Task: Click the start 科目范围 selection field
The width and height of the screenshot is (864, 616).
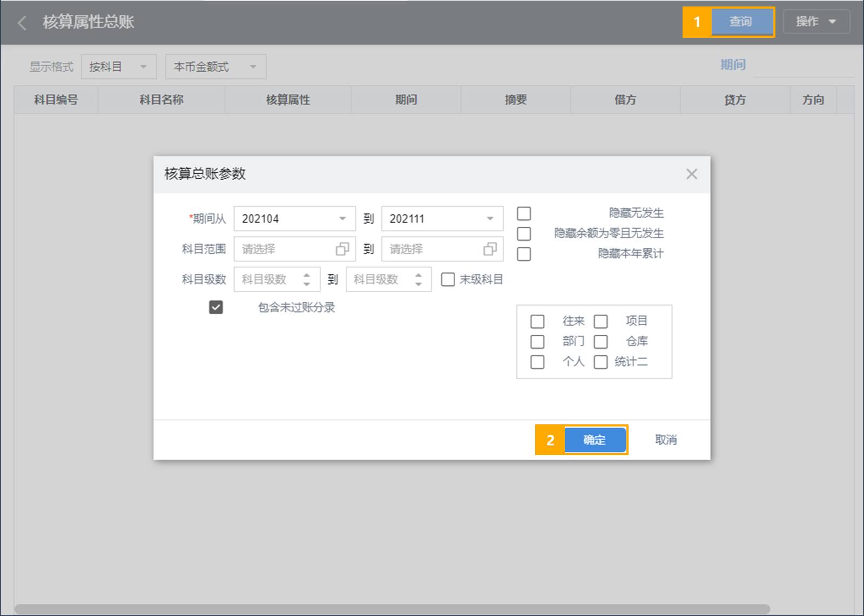Action: point(295,249)
